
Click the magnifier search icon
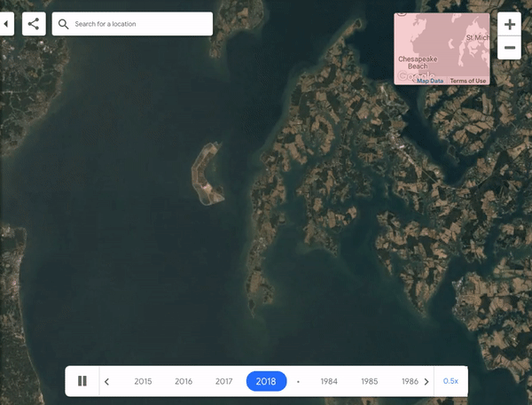[x=64, y=24]
